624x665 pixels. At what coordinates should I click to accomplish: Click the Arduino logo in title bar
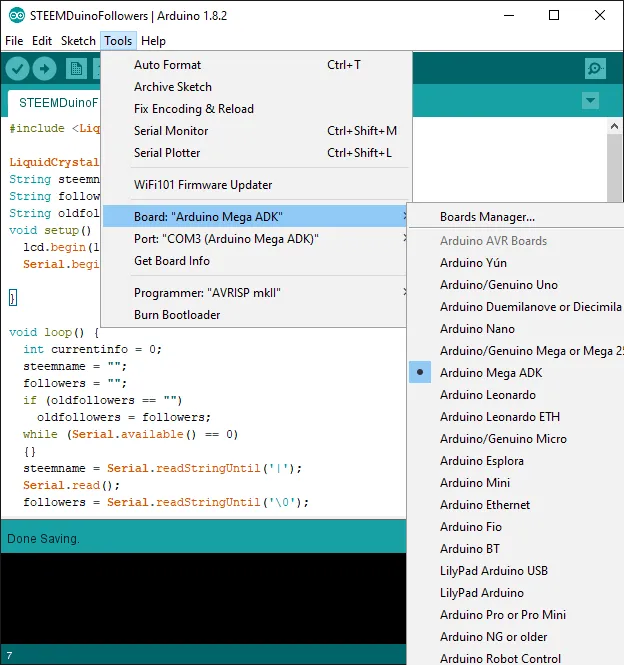[17, 16]
